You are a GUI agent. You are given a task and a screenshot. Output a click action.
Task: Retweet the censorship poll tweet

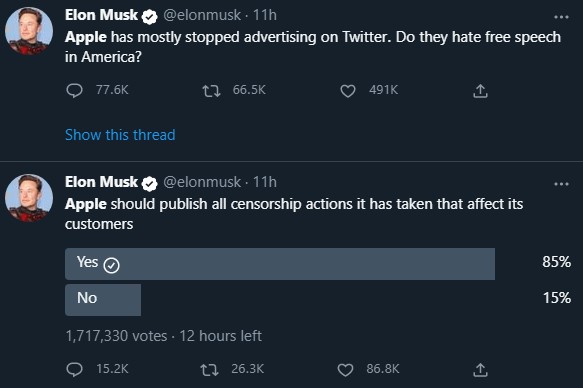209,370
